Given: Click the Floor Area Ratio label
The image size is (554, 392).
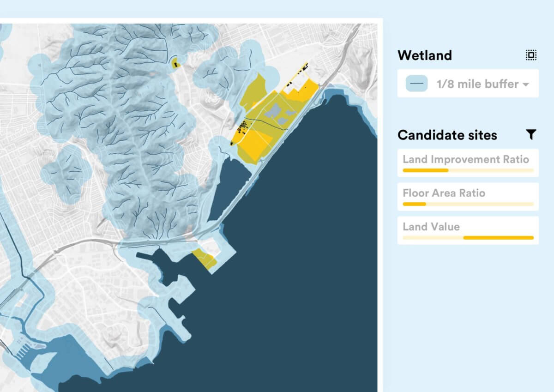Looking at the screenshot, I should pos(444,193).
